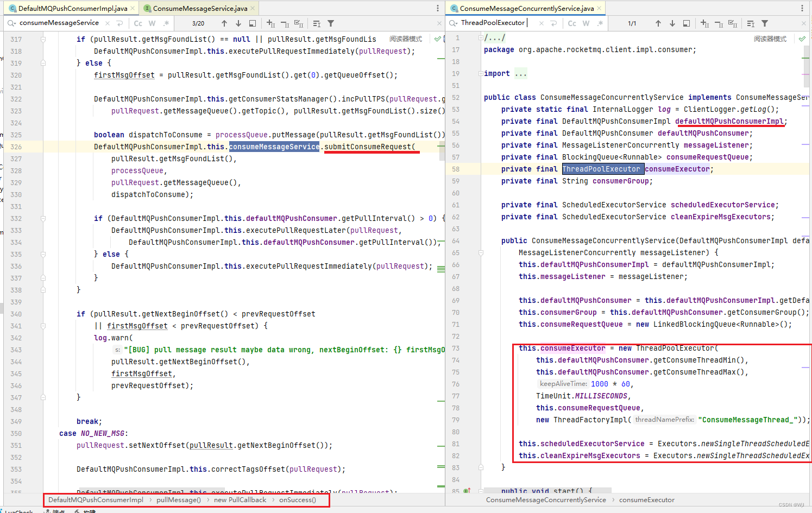Open filter search results in left search bar
Image resolution: width=812 pixels, height=513 pixels.
(x=331, y=23)
